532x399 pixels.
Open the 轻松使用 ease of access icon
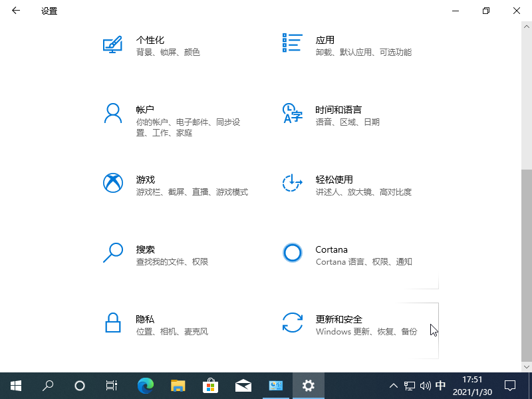293,183
